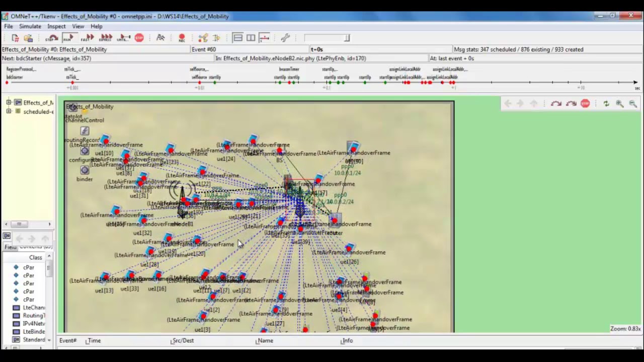Click the Src/Dest column header

click(x=182, y=341)
